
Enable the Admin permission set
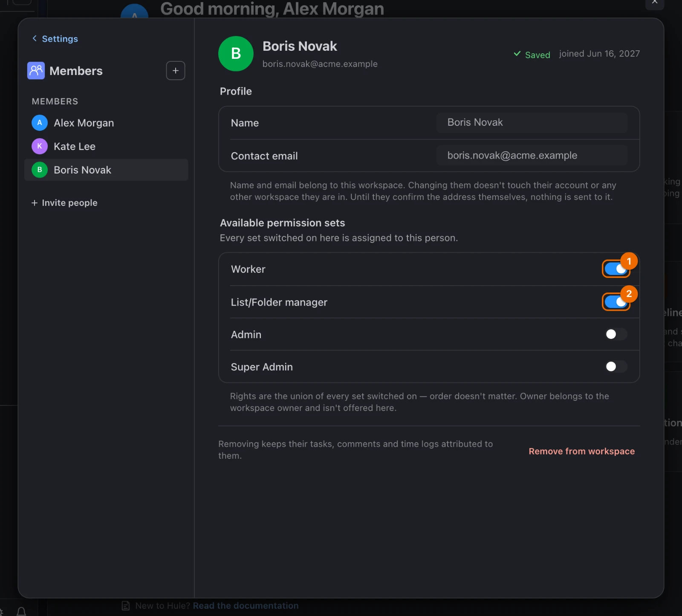point(616,334)
